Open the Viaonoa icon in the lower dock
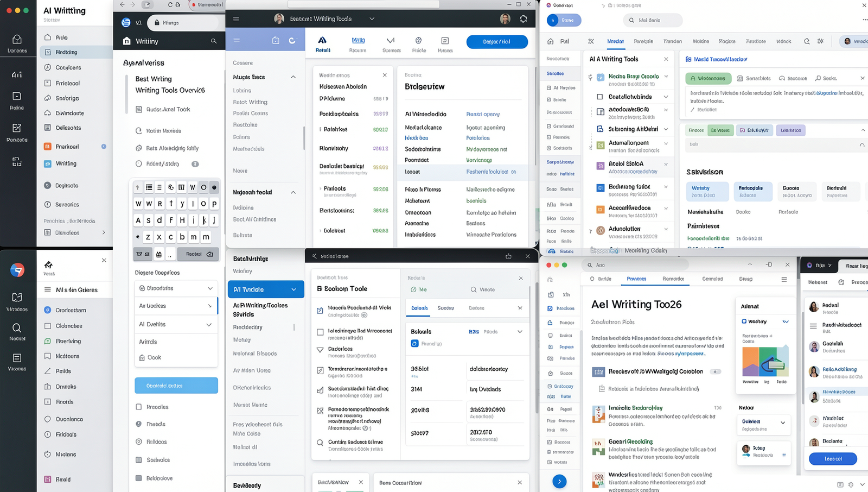868x492 pixels. 17,361
